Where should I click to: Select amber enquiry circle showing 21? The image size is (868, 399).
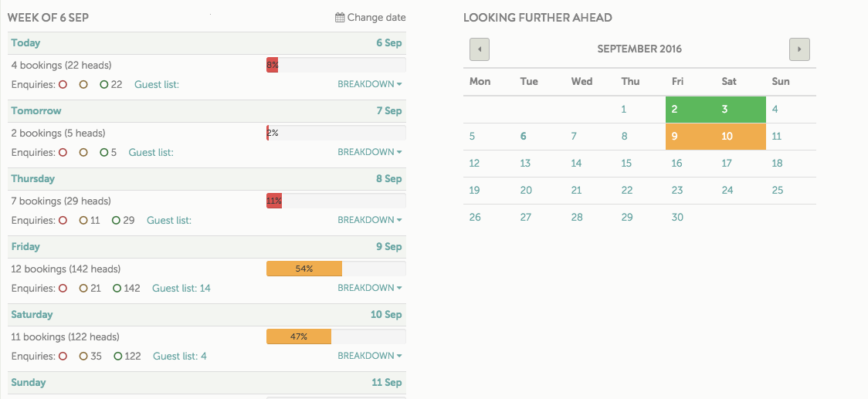83,289
